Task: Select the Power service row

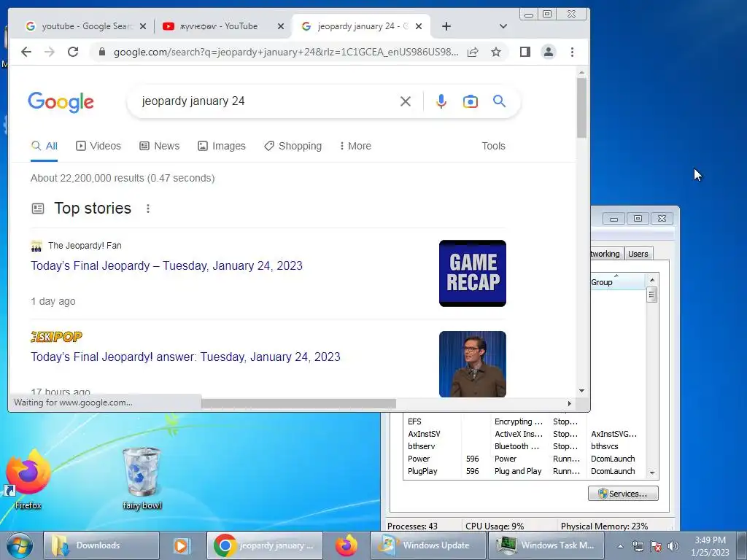Action: [x=525, y=459]
